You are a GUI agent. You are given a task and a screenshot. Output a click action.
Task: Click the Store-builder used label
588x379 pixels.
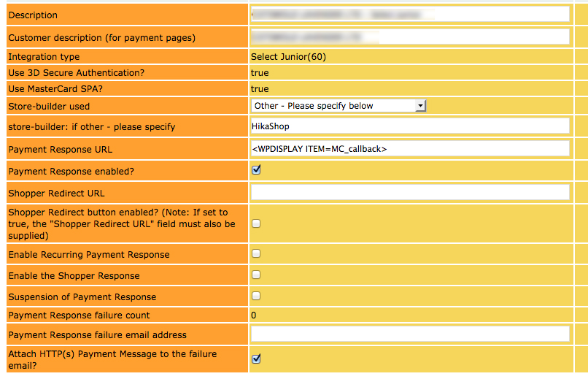point(49,107)
